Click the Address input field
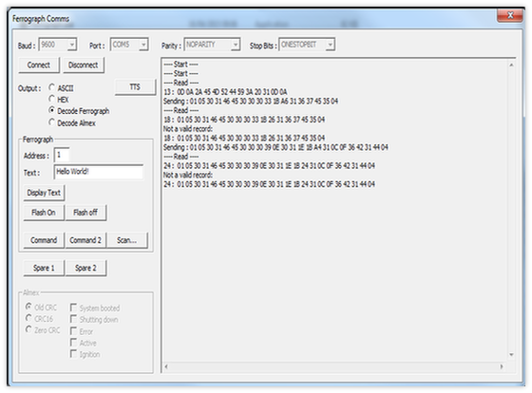532x393 pixels. (62, 155)
